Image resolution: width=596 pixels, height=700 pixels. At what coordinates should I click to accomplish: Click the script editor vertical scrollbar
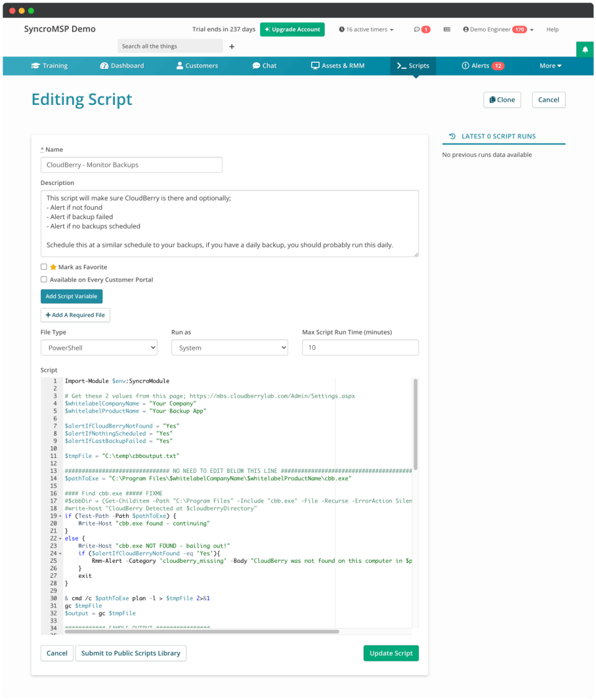[x=415, y=424]
